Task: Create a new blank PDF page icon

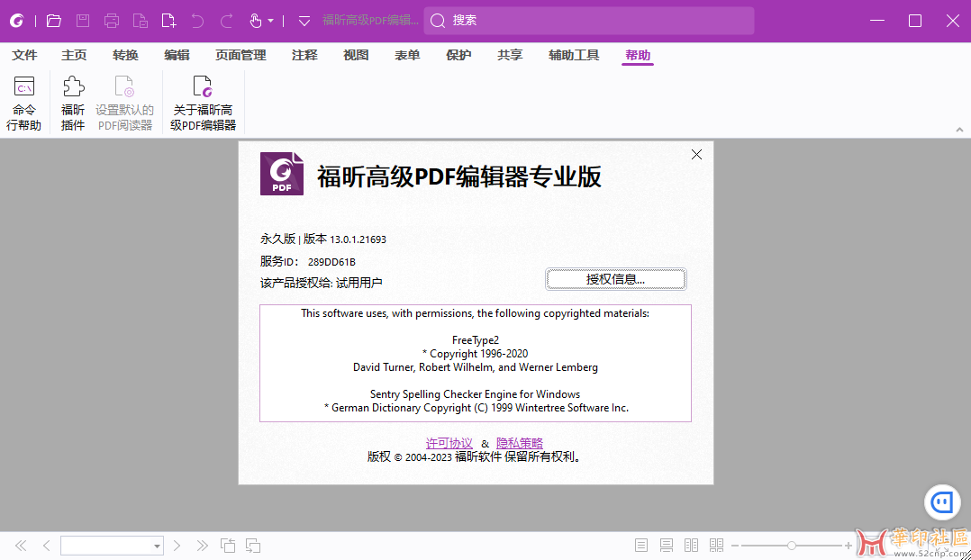Action: coord(168,21)
